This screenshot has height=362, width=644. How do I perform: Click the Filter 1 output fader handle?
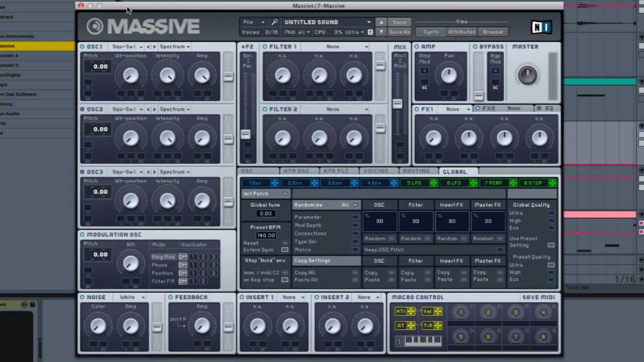380,65
